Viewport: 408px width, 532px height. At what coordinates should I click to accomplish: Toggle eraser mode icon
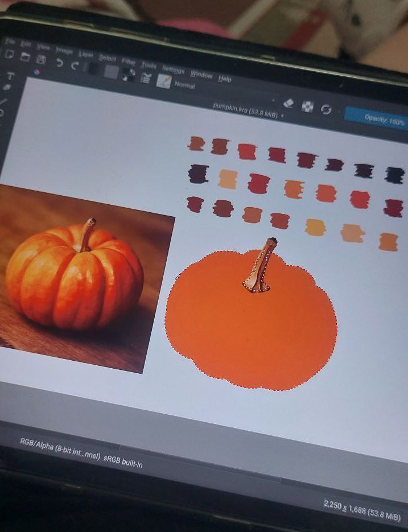click(x=288, y=102)
